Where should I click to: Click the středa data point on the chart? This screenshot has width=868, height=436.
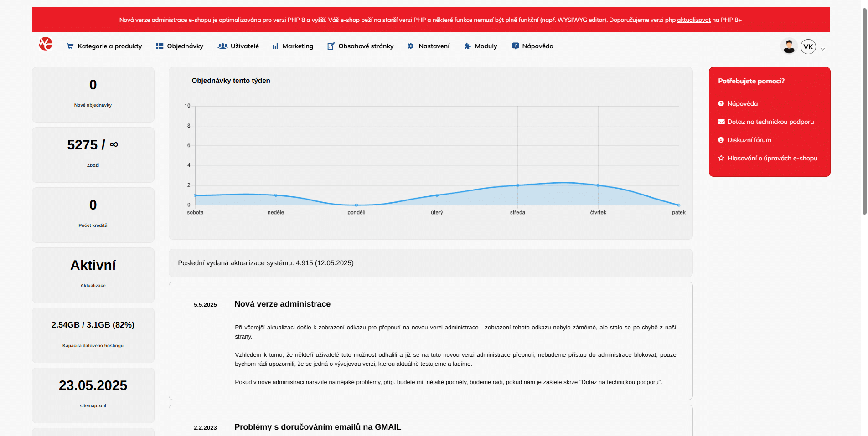(x=517, y=185)
